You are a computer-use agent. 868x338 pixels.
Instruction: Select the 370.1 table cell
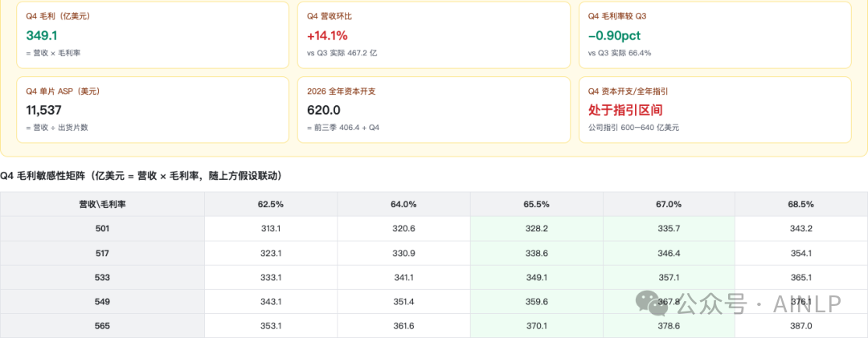pyautogui.click(x=536, y=326)
